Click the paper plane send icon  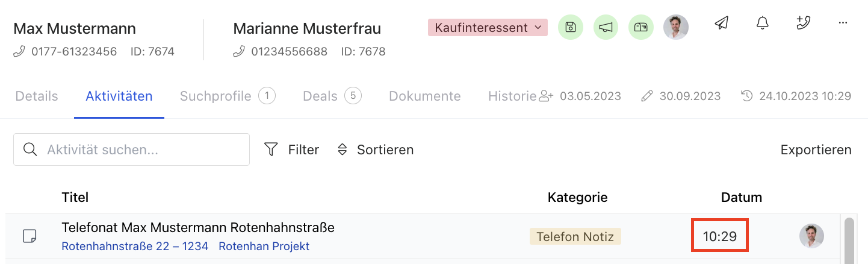721,24
